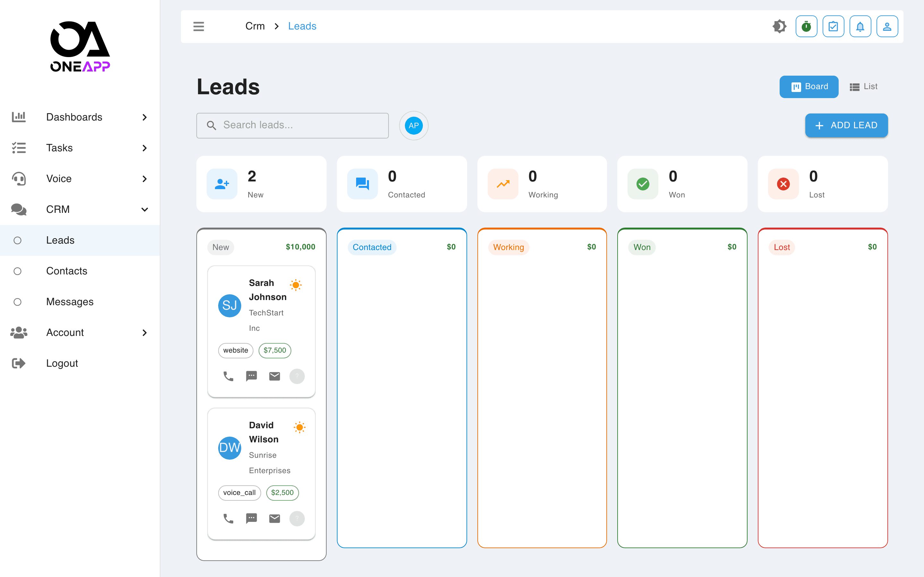Email Sarah Johnson using the envelope icon
The image size is (924, 577).
tap(274, 376)
